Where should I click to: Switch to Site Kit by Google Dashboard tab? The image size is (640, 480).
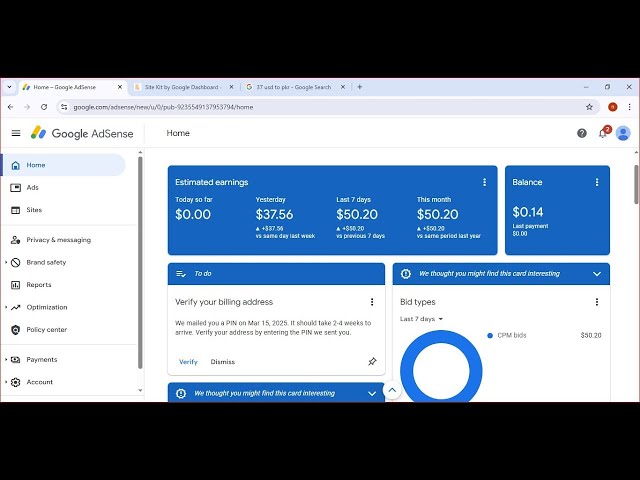click(183, 87)
